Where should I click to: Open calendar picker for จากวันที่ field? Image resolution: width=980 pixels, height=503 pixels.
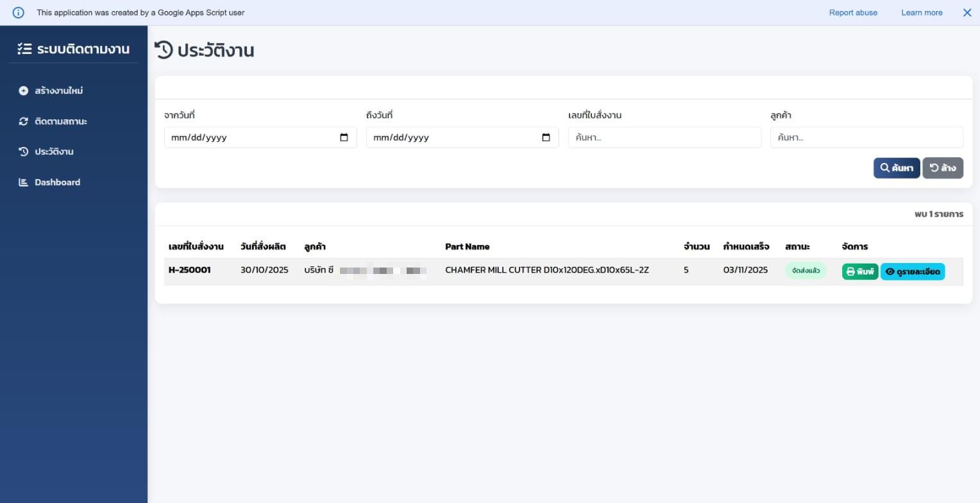point(344,137)
